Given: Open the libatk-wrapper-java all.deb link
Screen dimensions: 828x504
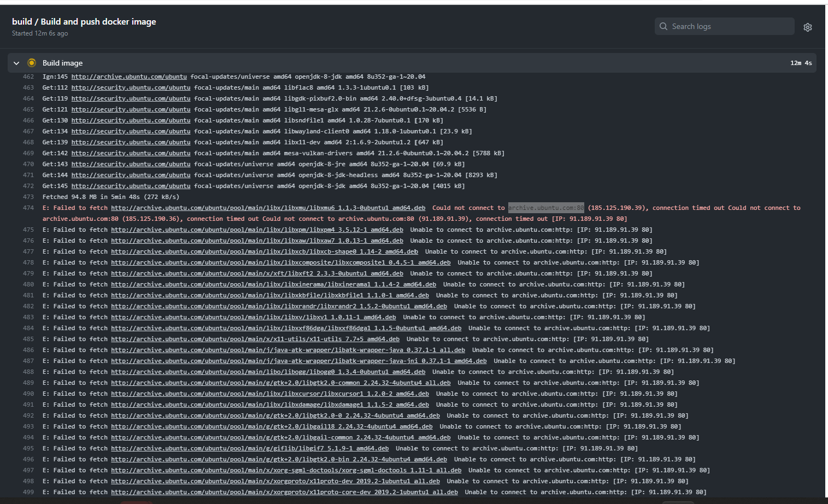Looking at the screenshot, I should click(288, 350).
